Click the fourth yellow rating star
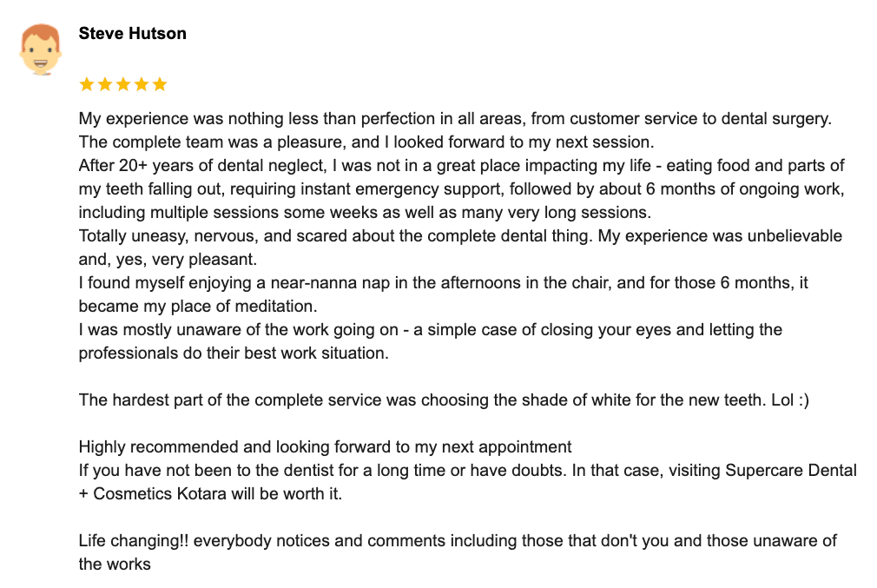This screenshot has width=877, height=588. [x=141, y=84]
